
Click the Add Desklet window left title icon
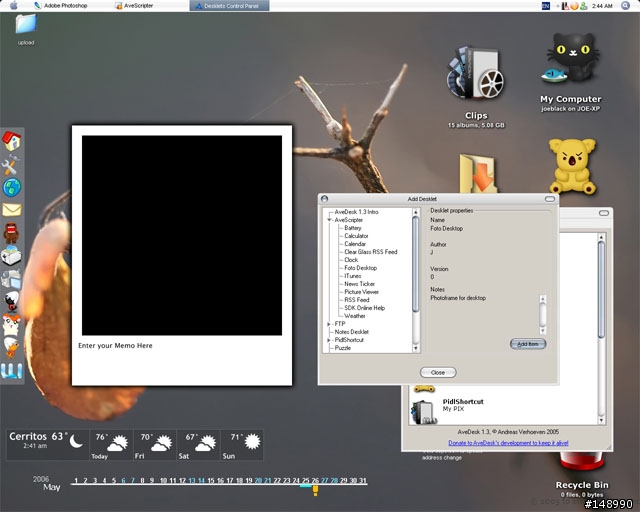pyautogui.click(x=324, y=199)
